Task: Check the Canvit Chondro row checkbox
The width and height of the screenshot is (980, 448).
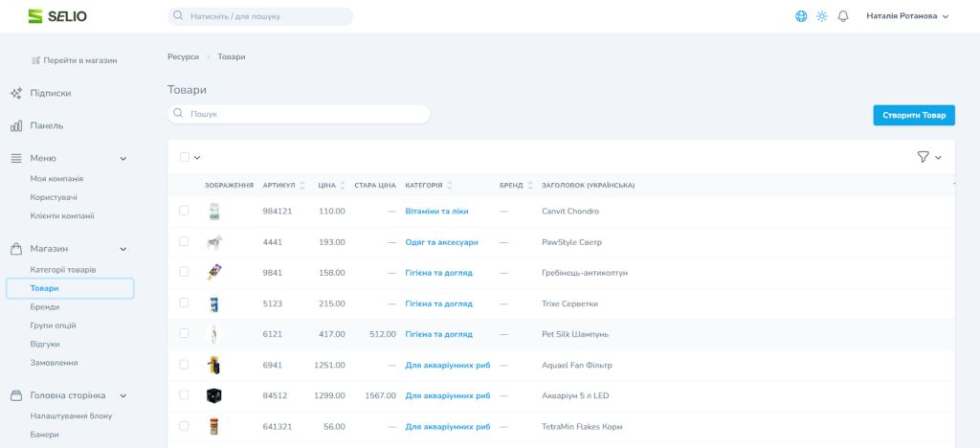Action: 185,211
